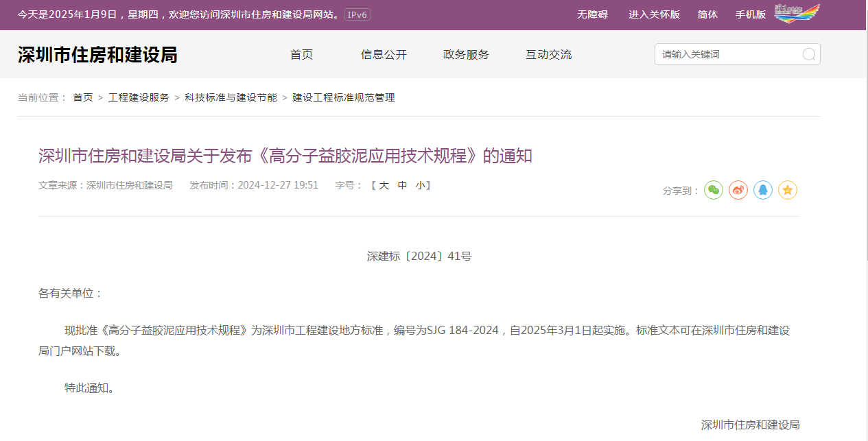Set font size to large (大)
The height and width of the screenshot is (441, 868).
pos(384,185)
